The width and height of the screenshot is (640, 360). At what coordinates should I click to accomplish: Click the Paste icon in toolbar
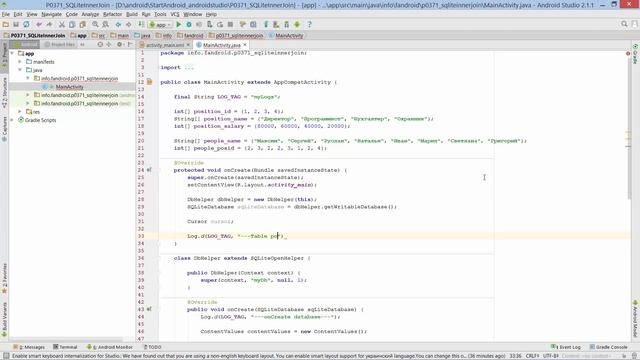[x=82, y=24]
